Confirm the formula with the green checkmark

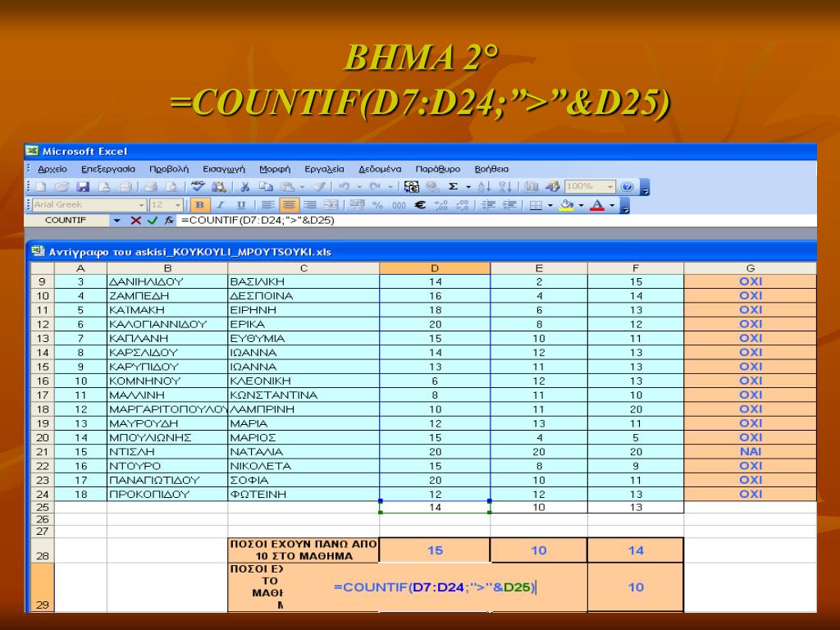(153, 220)
